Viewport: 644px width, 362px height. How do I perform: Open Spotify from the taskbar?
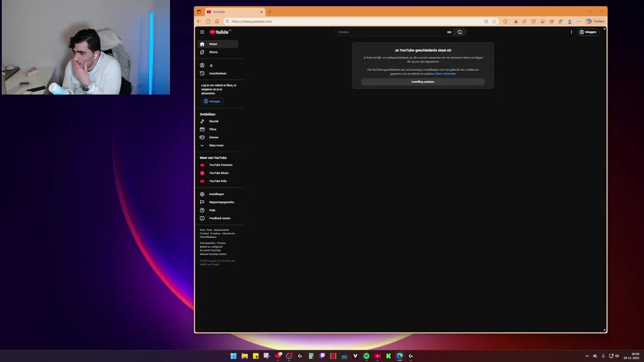click(366, 356)
